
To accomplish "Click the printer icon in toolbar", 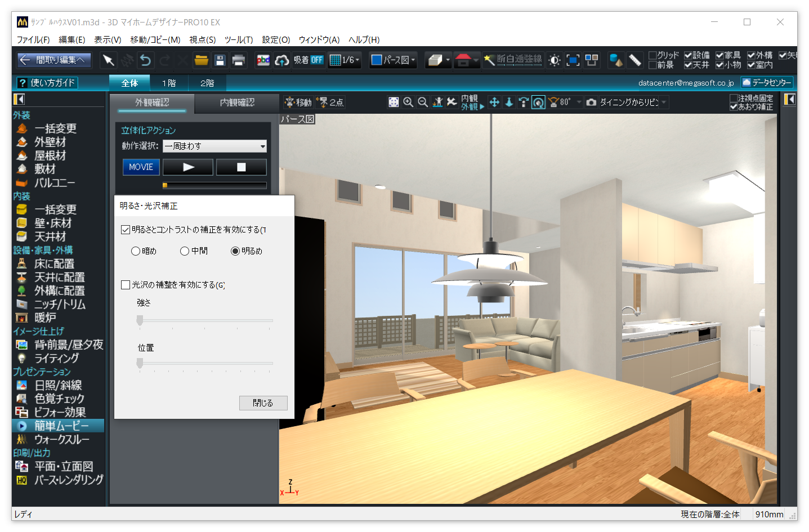I will [239, 60].
